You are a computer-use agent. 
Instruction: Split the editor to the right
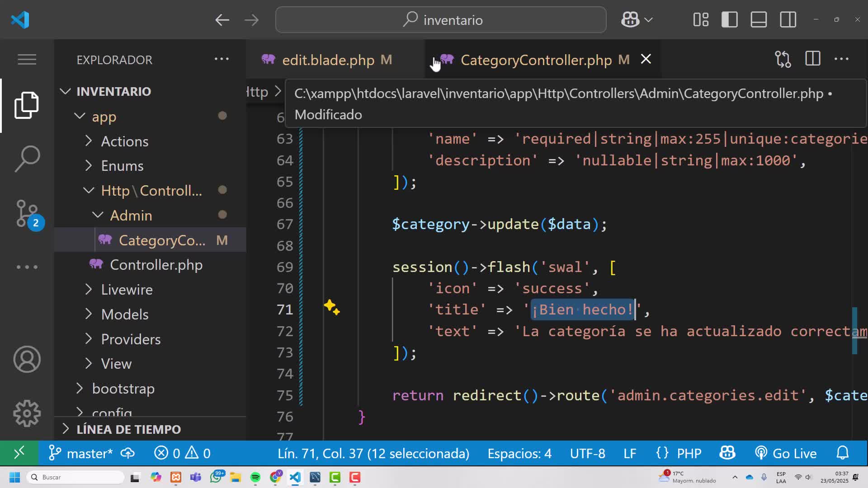(812, 59)
